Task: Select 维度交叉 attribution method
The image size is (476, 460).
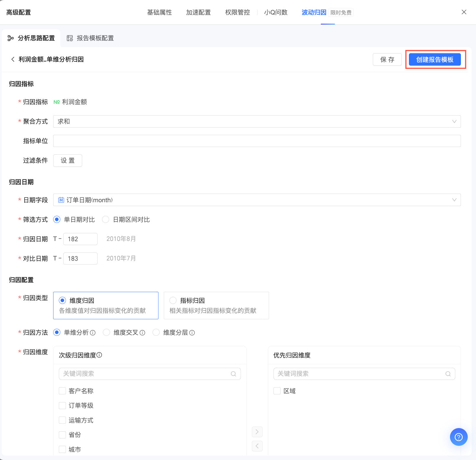Action: pyautogui.click(x=106, y=333)
